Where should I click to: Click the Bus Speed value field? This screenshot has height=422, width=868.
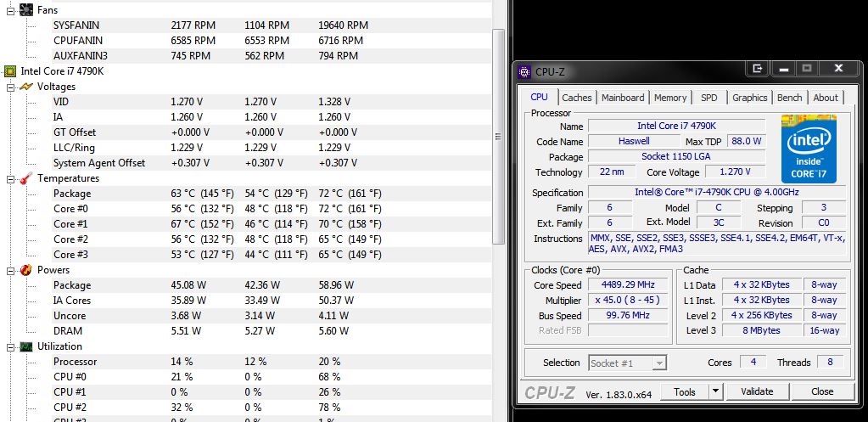tap(628, 316)
